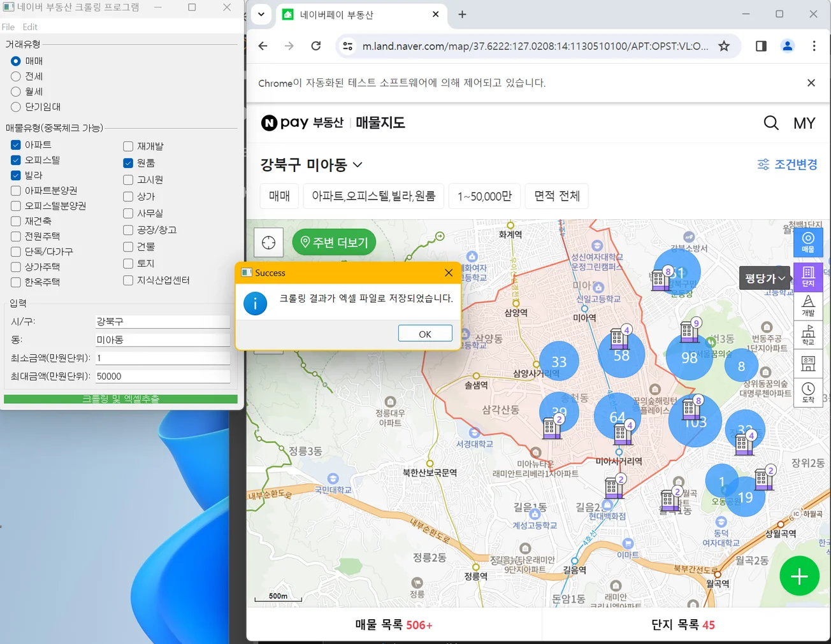Close the 네이버페이 부동산 tab
831x644 pixels.
[x=436, y=14]
